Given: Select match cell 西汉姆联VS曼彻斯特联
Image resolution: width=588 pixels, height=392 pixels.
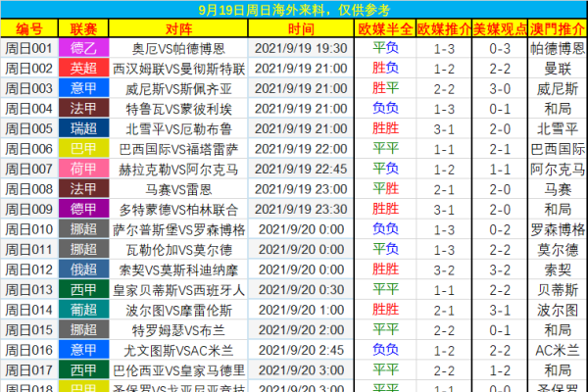Looking at the screenshot, I should pos(178,69).
